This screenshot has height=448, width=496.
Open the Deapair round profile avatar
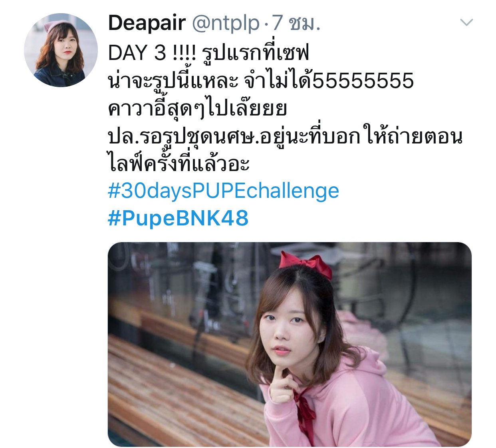pos(61,50)
